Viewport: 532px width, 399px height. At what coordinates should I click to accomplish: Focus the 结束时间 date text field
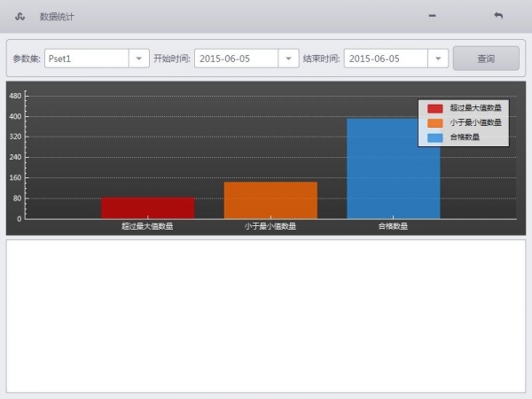pos(386,59)
